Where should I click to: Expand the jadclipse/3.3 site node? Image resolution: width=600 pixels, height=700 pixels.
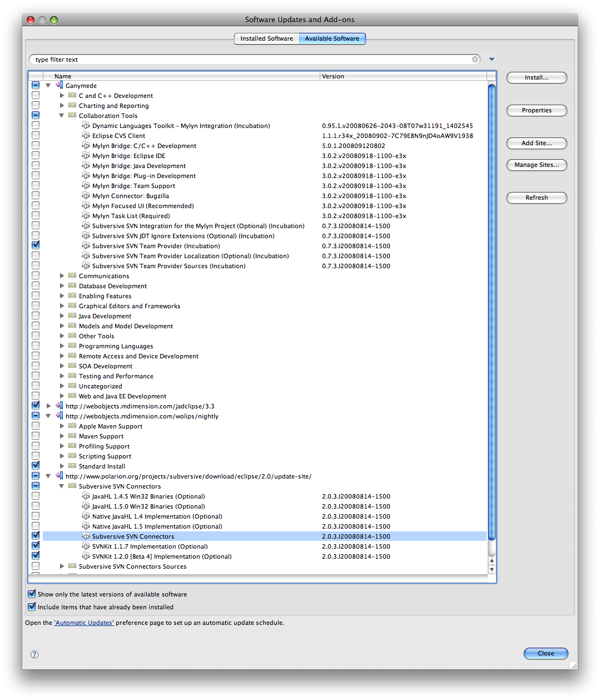click(x=48, y=406)
